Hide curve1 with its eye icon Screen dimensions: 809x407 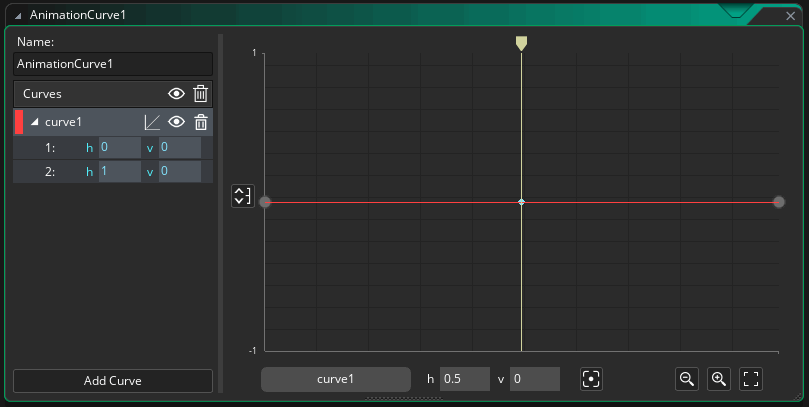point(176,122)
